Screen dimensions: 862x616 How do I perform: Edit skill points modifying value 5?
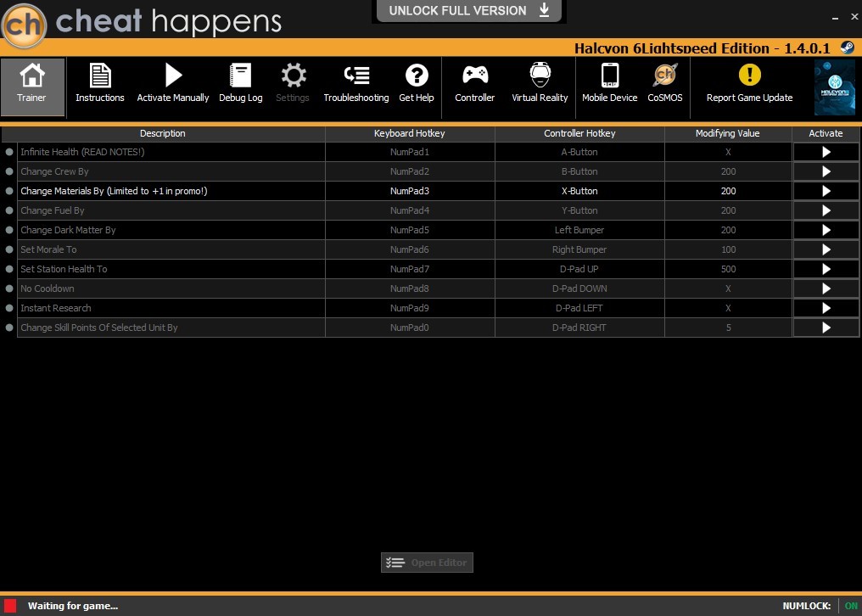click(729, 328)
